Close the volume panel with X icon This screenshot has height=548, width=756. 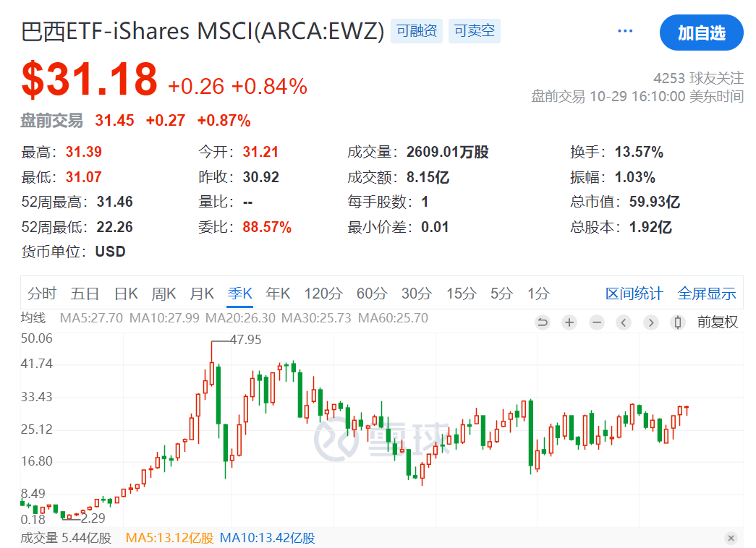click(x=731, y=539)
